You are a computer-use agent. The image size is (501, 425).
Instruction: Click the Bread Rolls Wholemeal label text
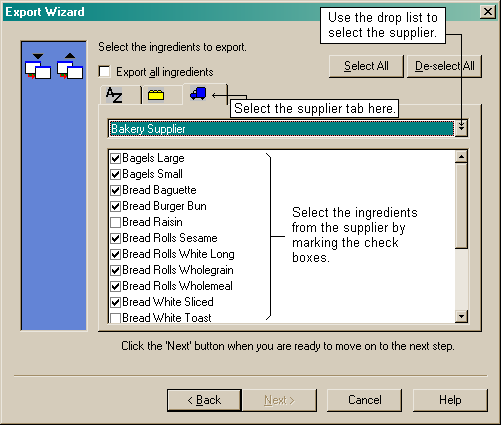pyautogui.click(x=177, y=286)
